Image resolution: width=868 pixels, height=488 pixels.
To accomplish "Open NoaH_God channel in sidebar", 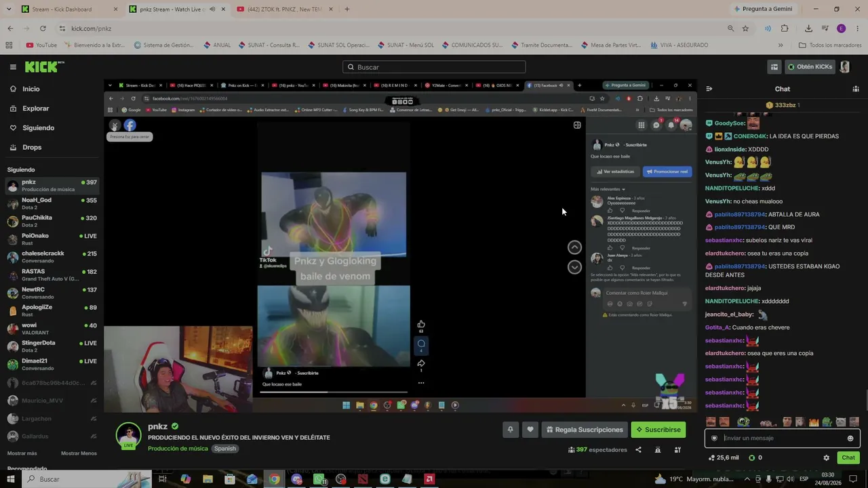I will coord(52,203).
